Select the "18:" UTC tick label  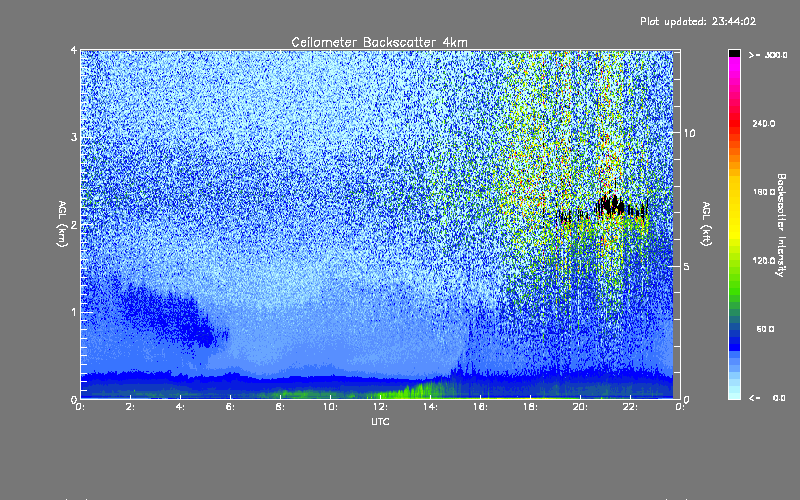point(530,407)
